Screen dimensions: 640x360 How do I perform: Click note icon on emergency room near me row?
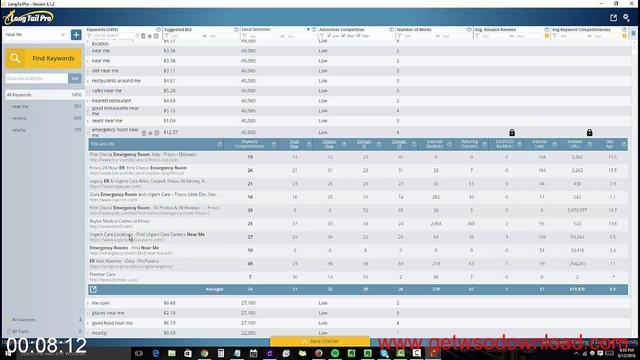[x=157, y=133]
